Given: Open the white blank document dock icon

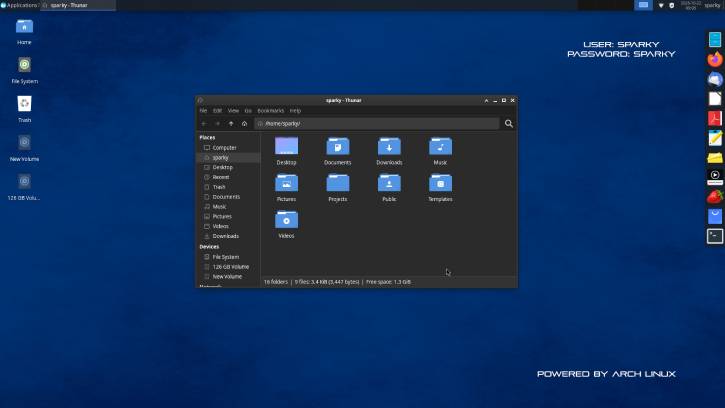Looking at the screenshot, I should coord(715,99).
